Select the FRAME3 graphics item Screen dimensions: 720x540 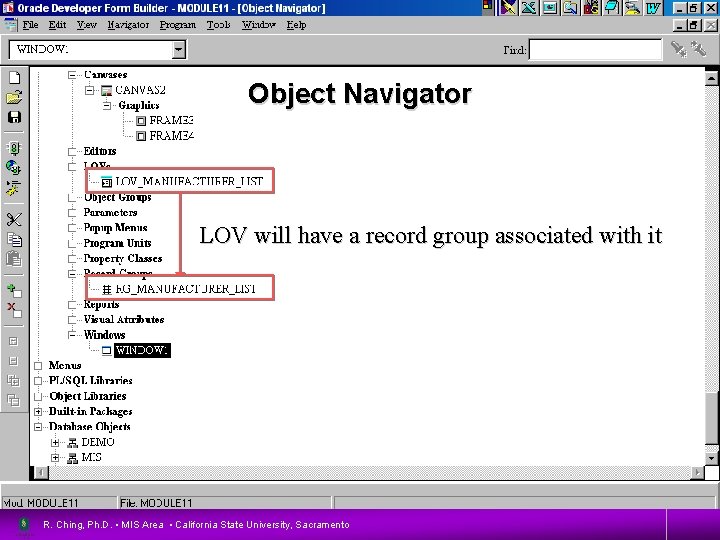point(171,121)
